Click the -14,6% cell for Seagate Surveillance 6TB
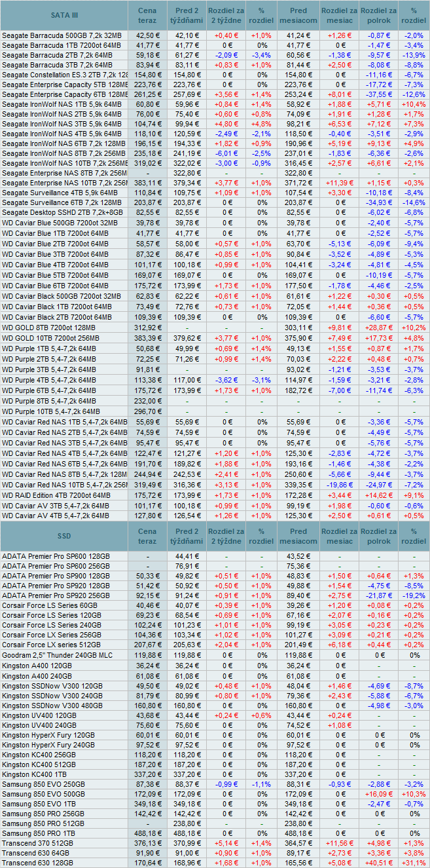430x868 pixels. point(414,204)
